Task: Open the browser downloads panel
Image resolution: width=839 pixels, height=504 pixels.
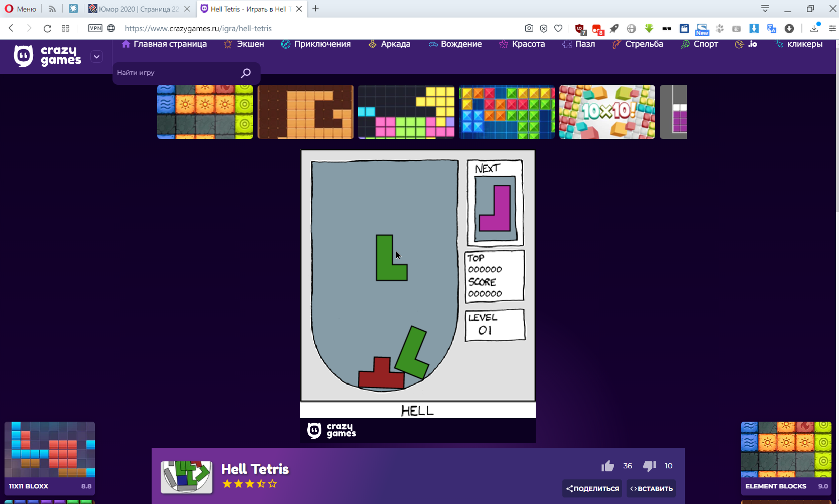Action: click(x=814, y=28)
